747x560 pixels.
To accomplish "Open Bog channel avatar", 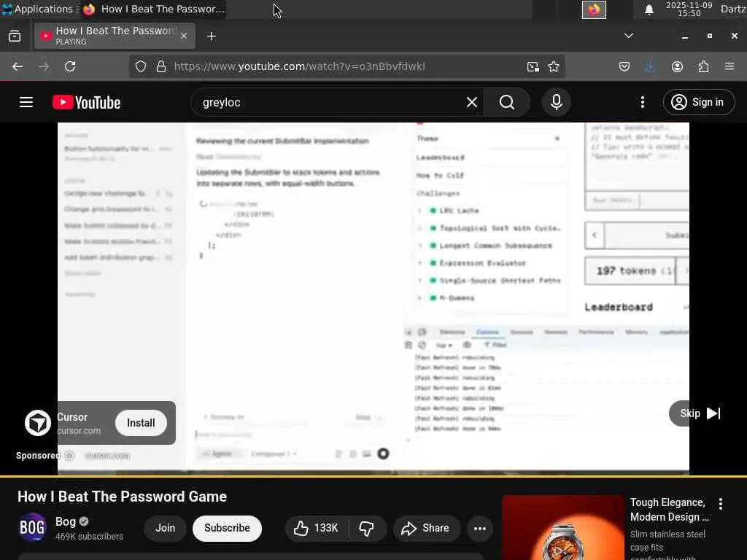I will (x=32, y=528).
